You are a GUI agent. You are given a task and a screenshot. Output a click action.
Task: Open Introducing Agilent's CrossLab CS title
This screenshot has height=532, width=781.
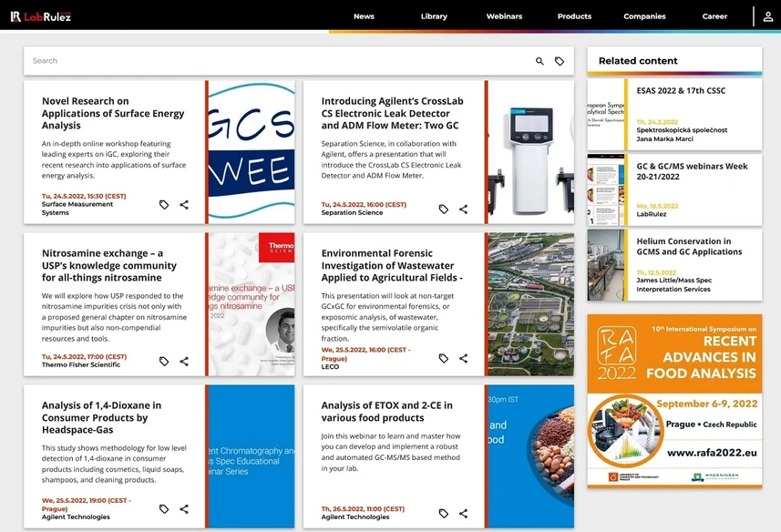pos(393,114)
